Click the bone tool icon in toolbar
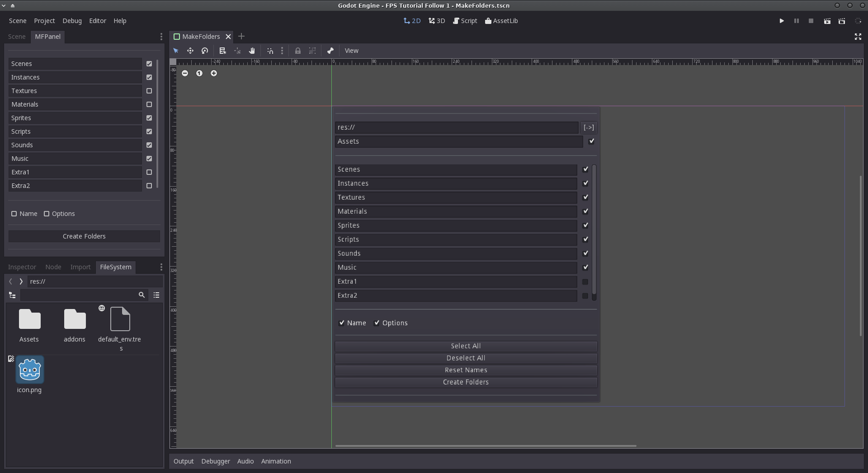The width and height of the screenshot is (868, 473). point(330,51)
